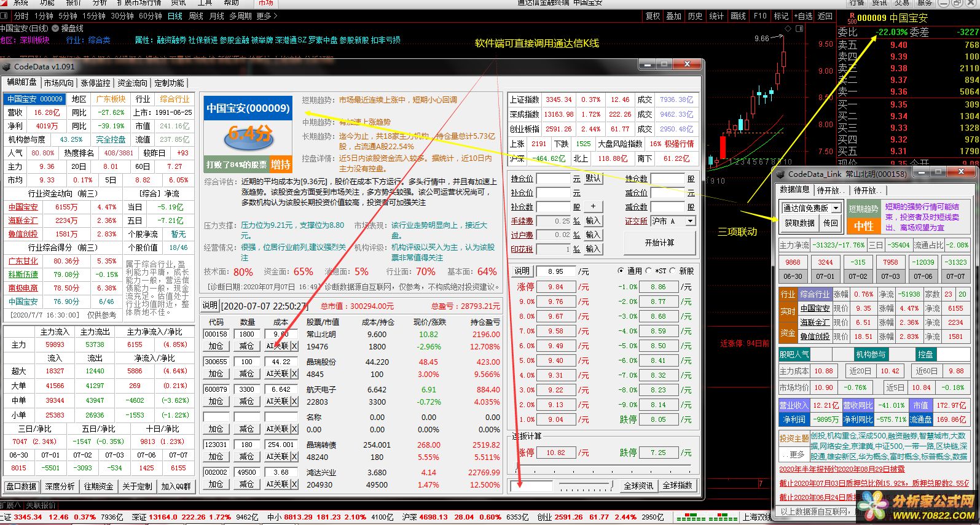
Task: Remove the 鸿达兴业 holding row with its X button
Action: tap(294, 484)
